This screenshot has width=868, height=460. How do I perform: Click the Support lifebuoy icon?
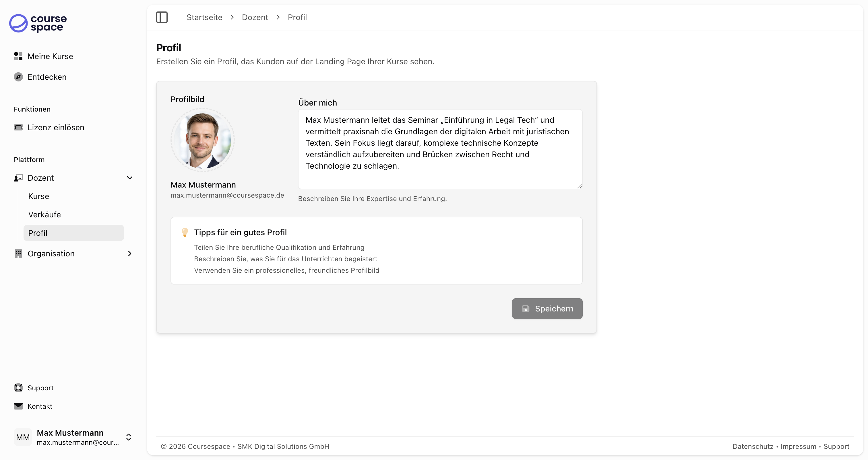[x=19, y=388]
